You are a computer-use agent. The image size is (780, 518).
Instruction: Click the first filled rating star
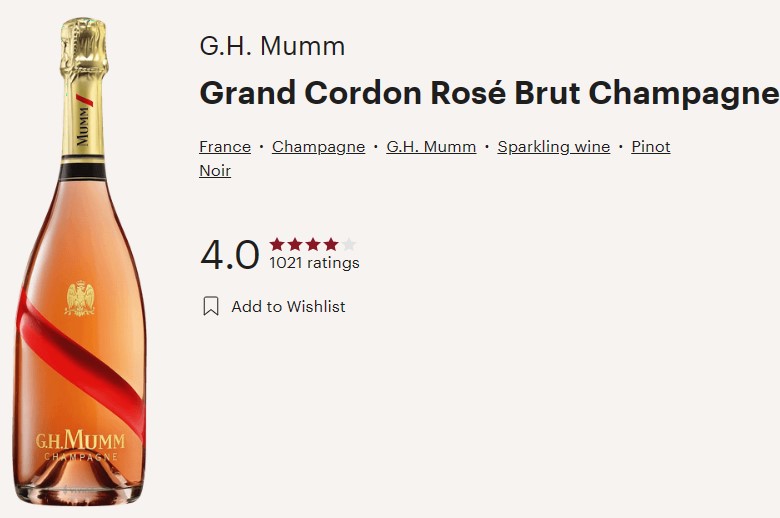point(277,245)
